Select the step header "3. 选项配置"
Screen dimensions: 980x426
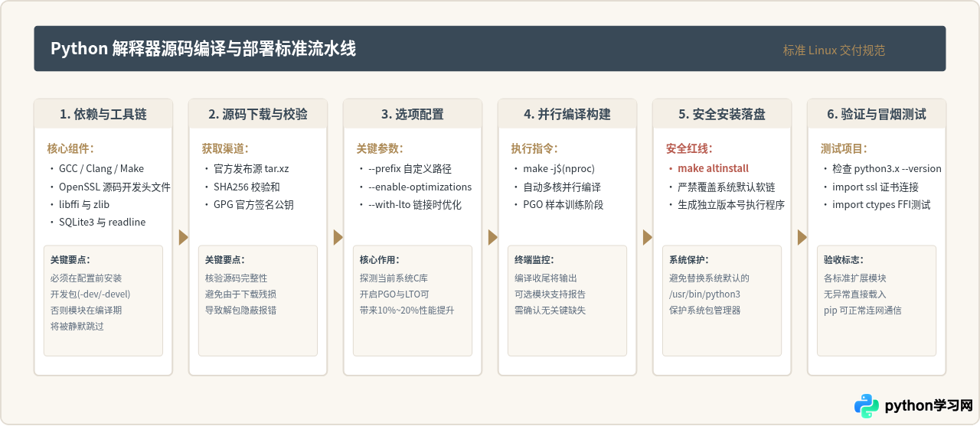point(413,114)
